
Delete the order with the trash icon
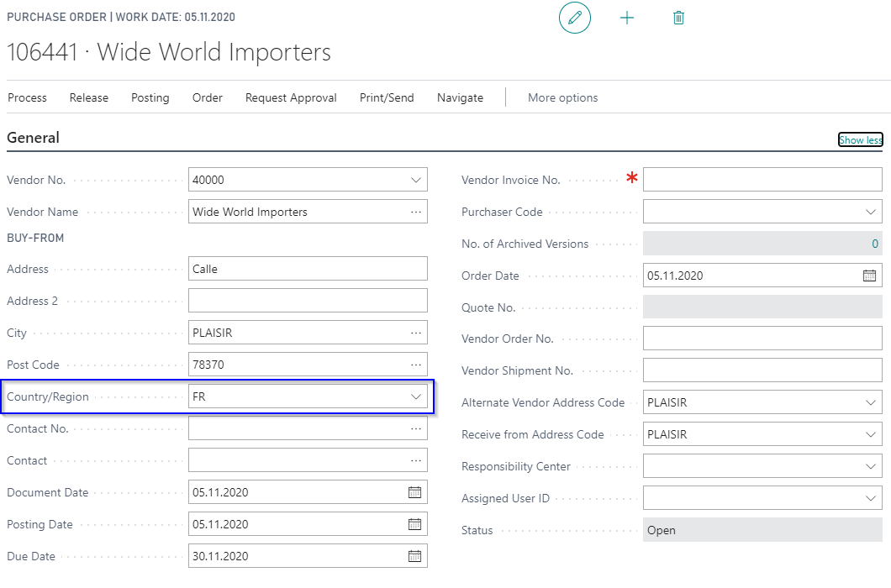pyautogui.click(x=678, y=18)
